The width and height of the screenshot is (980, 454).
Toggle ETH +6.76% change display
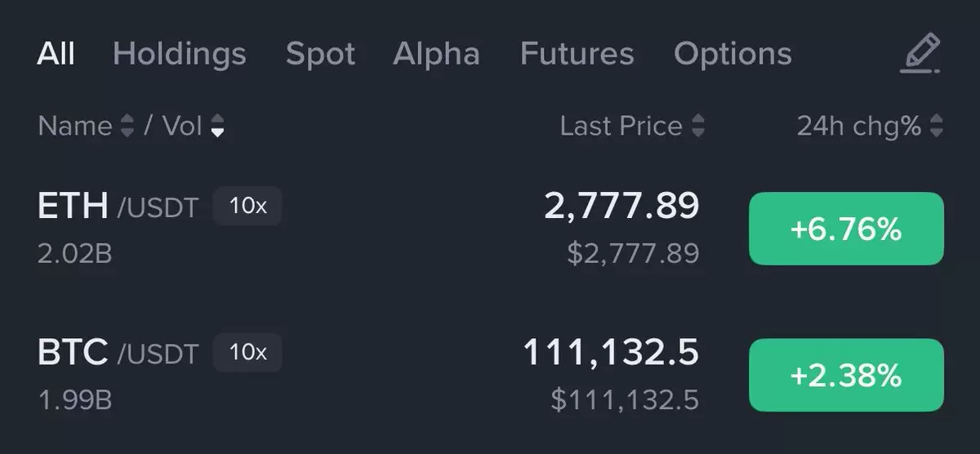pyautogui.click(x=846, y=229)
